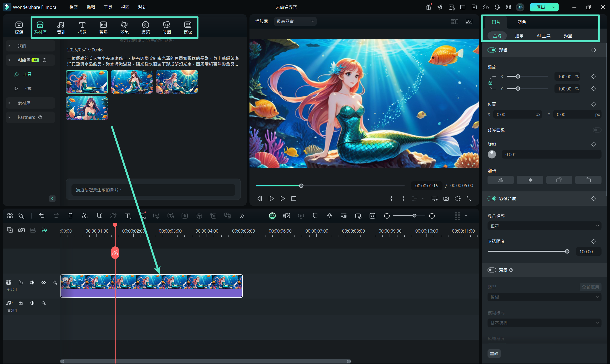Expand the 我的 section
Viewport: 610px width, 364px height.
click(x=9, y=46)
